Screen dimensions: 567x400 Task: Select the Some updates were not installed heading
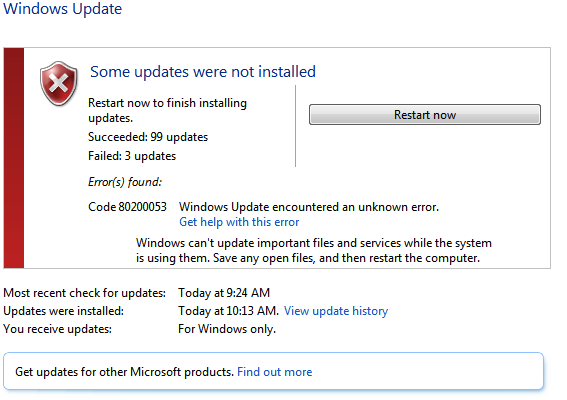pyautogui.click(x=203, y=72)
